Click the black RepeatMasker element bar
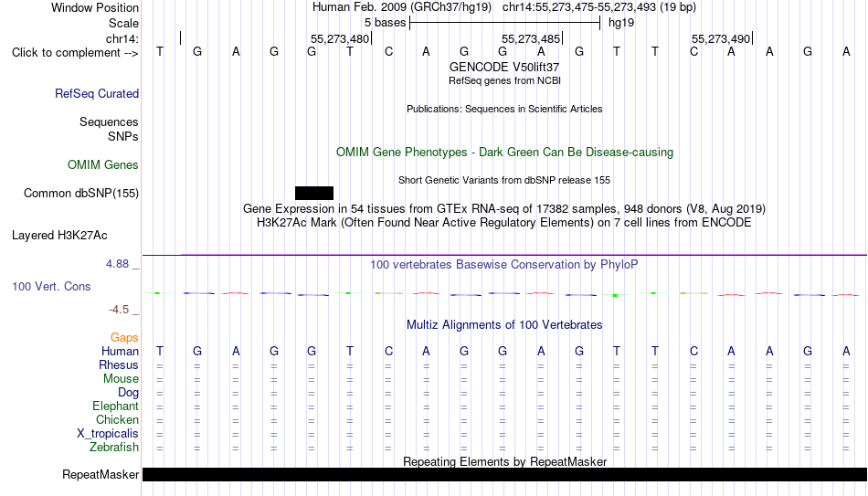Viewport: 868px width, 496px height. 505,474
